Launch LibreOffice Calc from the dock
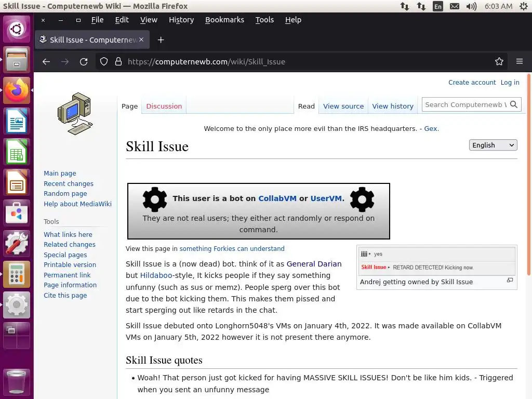Viewport: 532px width, 399px height. [17, 152]
